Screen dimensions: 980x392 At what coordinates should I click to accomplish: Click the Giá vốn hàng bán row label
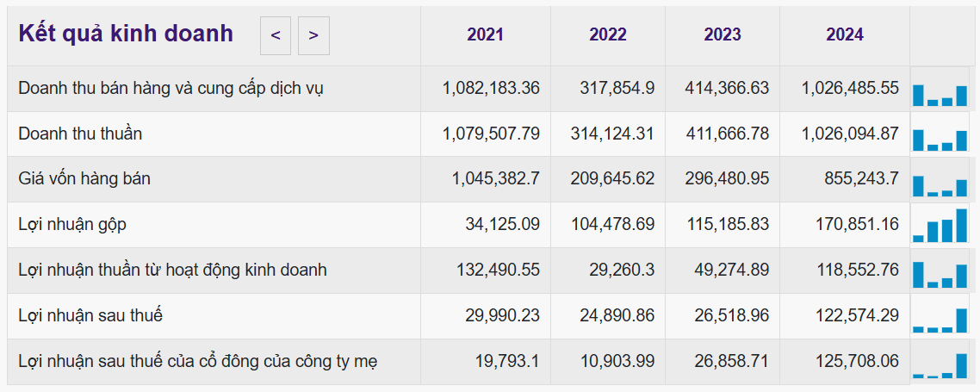84,179
